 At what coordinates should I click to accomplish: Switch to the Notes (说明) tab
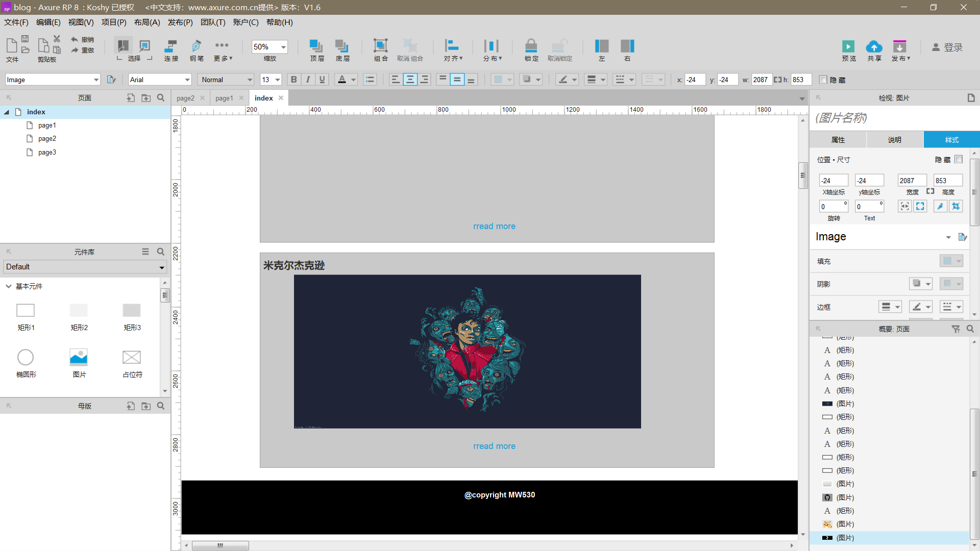895,140
